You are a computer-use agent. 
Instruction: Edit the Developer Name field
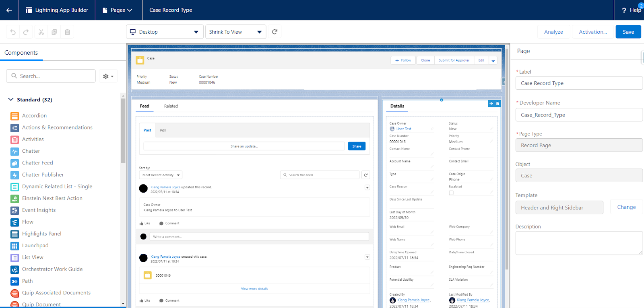pos(579,115)
